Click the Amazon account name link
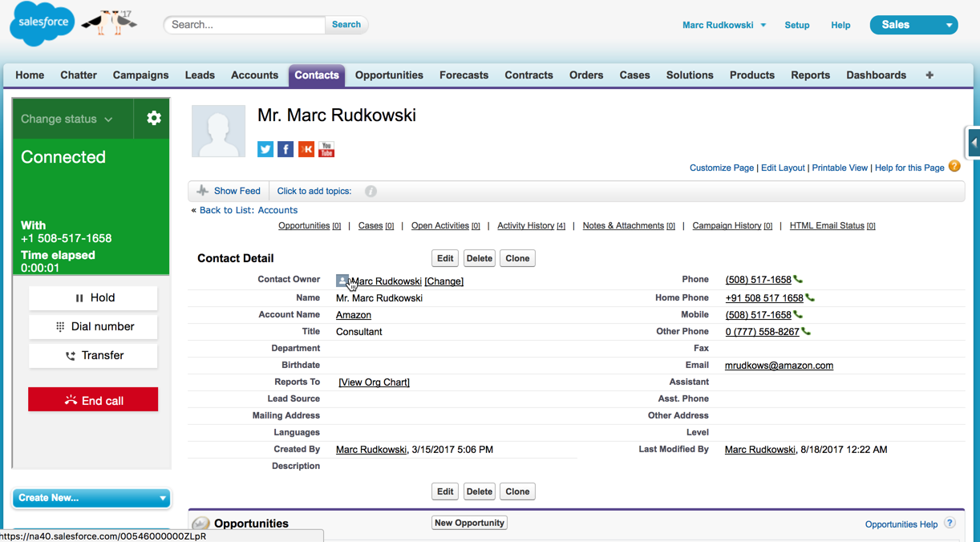Viewport: 980px width, 542px height. coord(353,315)
